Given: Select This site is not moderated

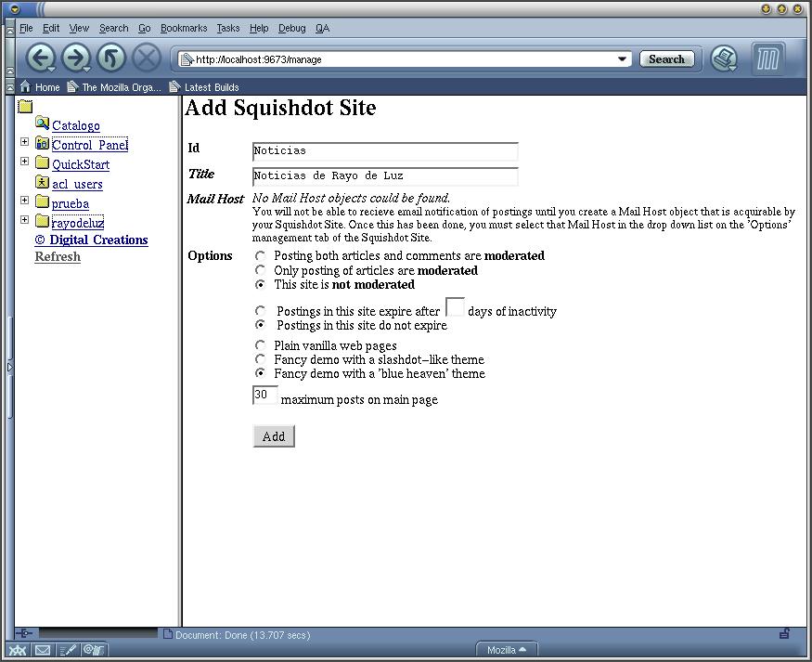Looking at the screenshot, I should 261,284.
